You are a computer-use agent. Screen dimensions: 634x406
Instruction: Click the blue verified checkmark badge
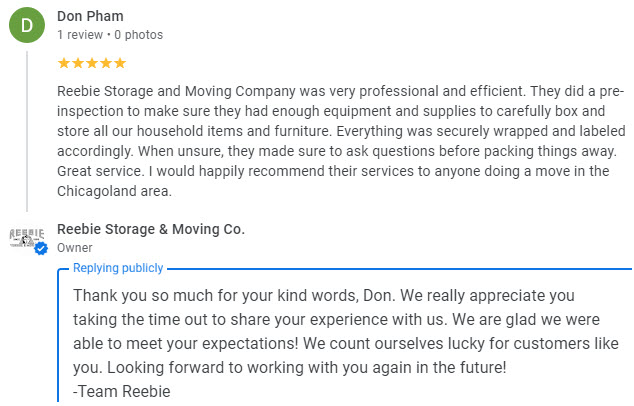point(42,248)
